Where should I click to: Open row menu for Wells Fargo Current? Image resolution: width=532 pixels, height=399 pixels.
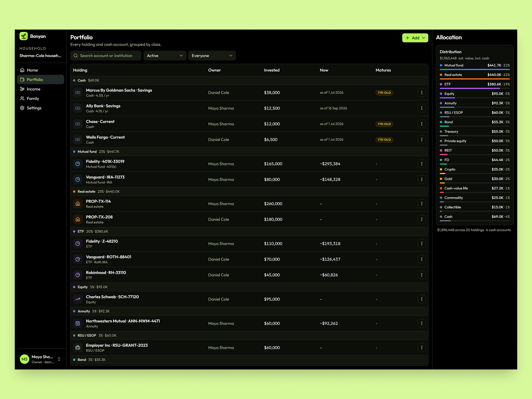click(422, 140)
